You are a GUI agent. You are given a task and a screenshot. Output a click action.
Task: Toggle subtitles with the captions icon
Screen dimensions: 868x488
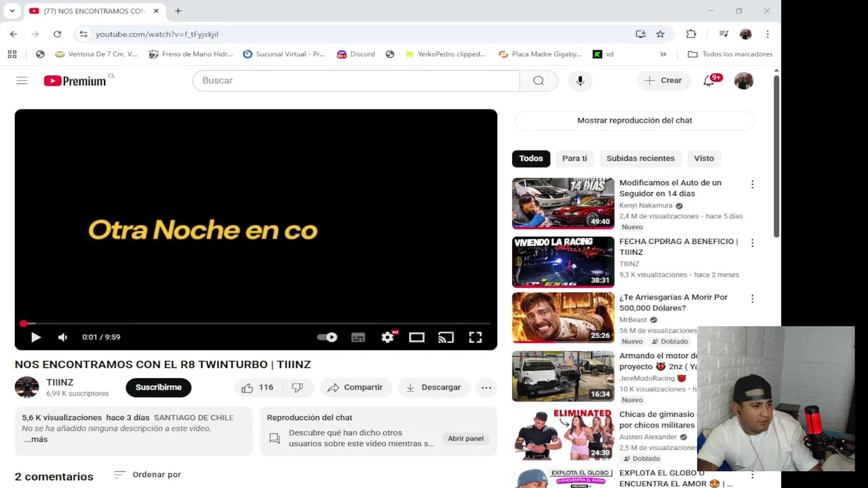click(x=358, y=337)
